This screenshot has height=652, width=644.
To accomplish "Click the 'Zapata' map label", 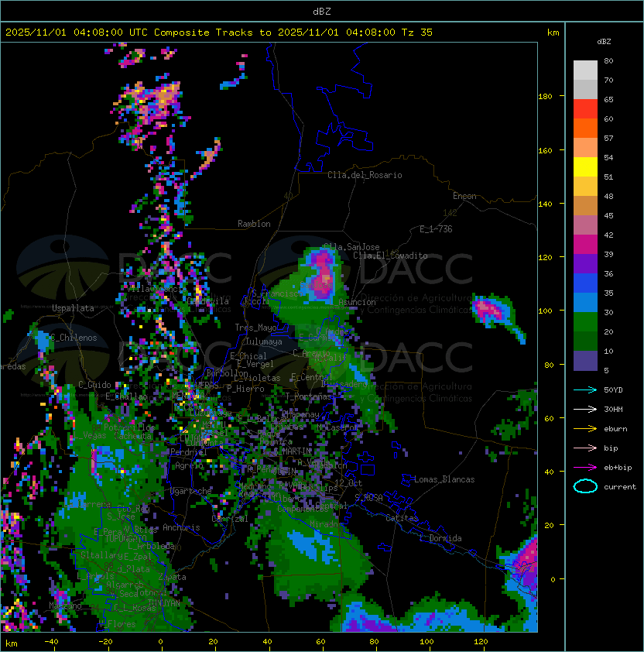I will 172,577.
